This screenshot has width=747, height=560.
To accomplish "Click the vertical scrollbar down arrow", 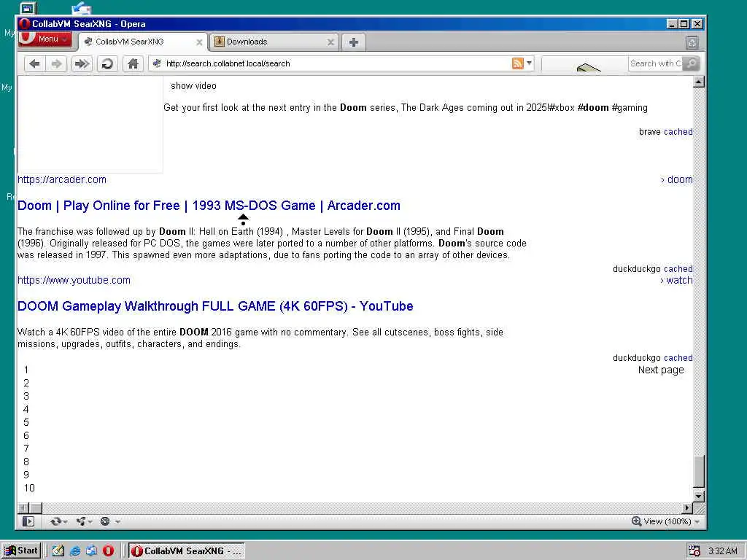I will tap(698, 496).
